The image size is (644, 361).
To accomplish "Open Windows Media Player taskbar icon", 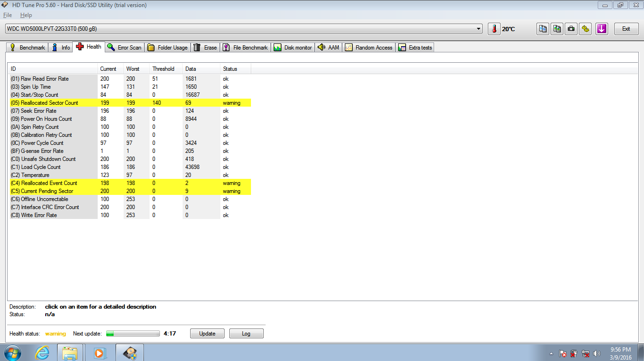I will (x=100, y=353).
